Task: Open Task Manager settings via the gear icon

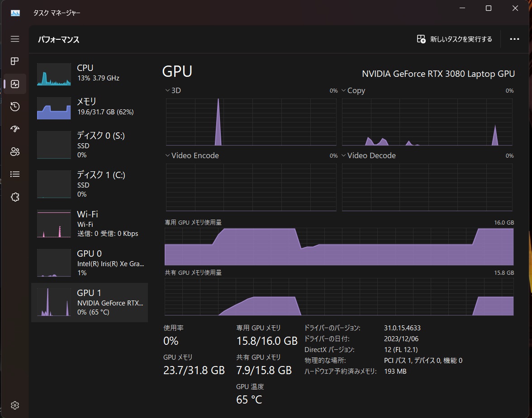Action: pos(15,405)
